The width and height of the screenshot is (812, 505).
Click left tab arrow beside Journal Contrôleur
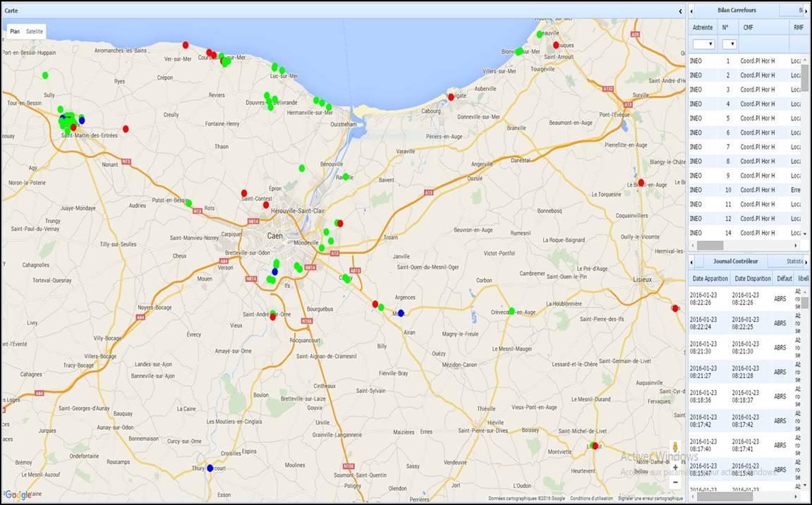point(692,262)
